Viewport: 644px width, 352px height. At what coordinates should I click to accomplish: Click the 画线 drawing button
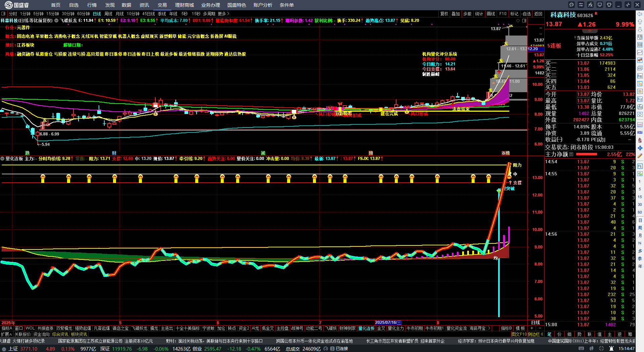(x=491, y=14)
